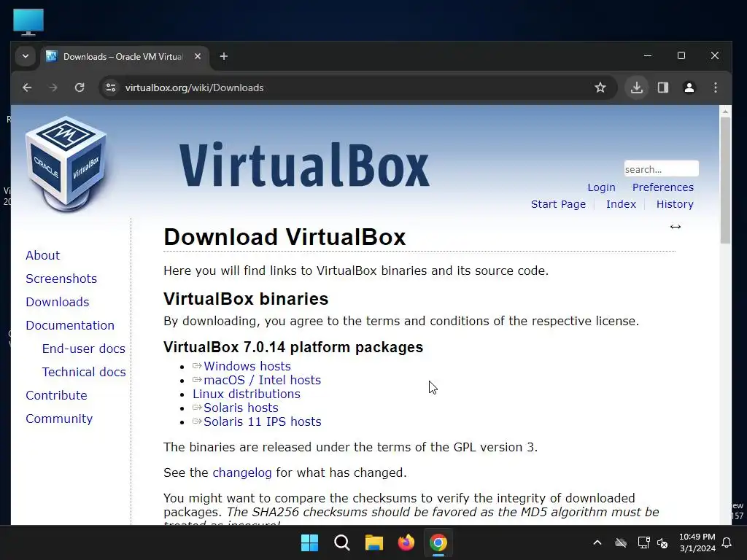747x560 pixels.
Task: Reload the VirtualBox downloads page
Action: coord(80,87)
